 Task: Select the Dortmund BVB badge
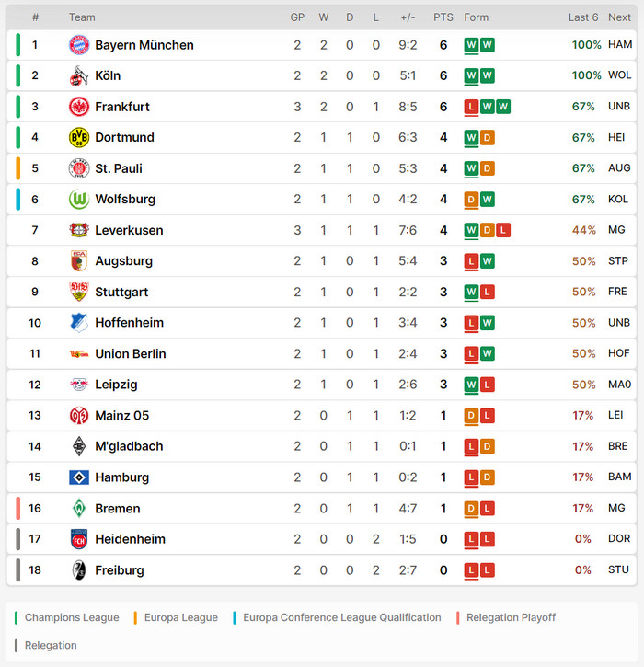tap(79, 137)
